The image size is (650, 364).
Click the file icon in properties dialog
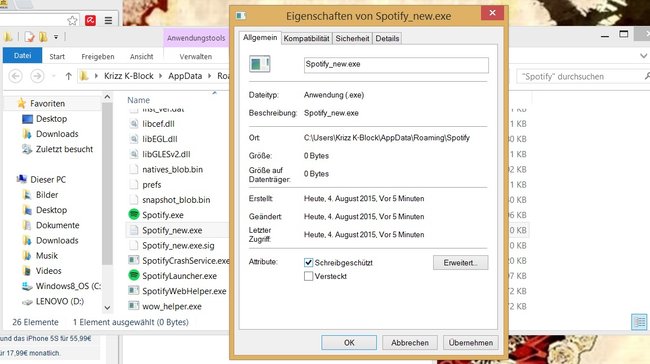(260, 64)
